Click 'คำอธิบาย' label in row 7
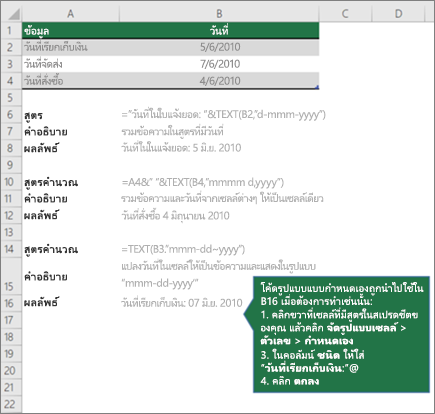435x414 pixels. 46,132
